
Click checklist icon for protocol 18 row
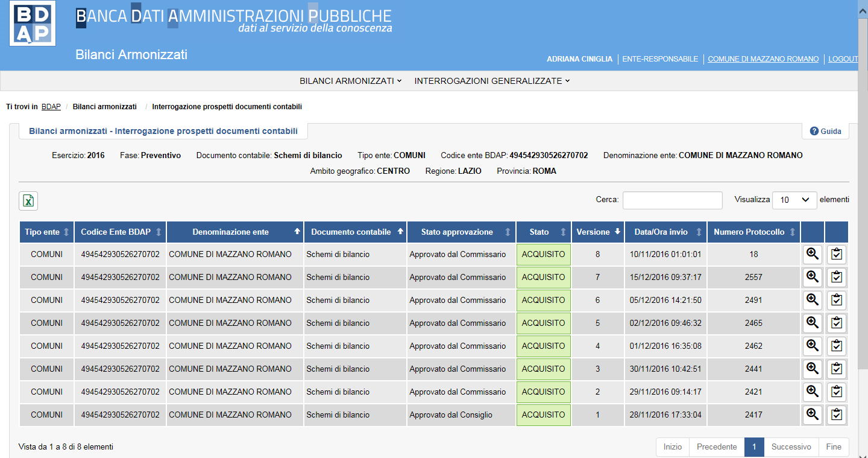[837, 255]
